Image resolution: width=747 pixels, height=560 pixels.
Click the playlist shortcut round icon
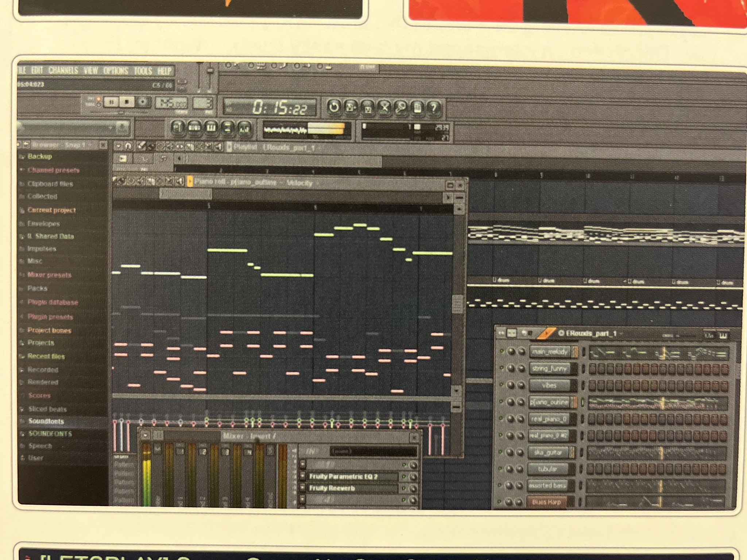(178, 128)
